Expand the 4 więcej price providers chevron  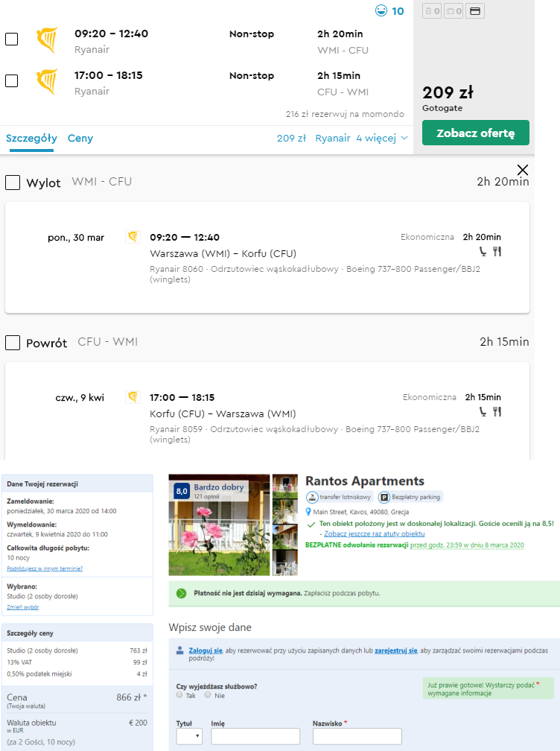[x=404, y=138]
